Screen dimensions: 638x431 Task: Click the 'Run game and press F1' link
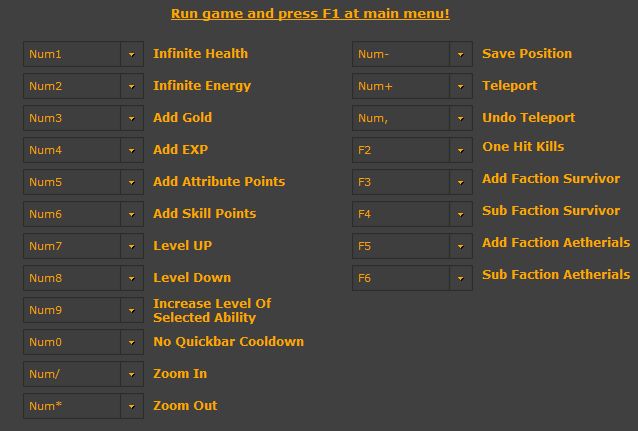[310, 14]
